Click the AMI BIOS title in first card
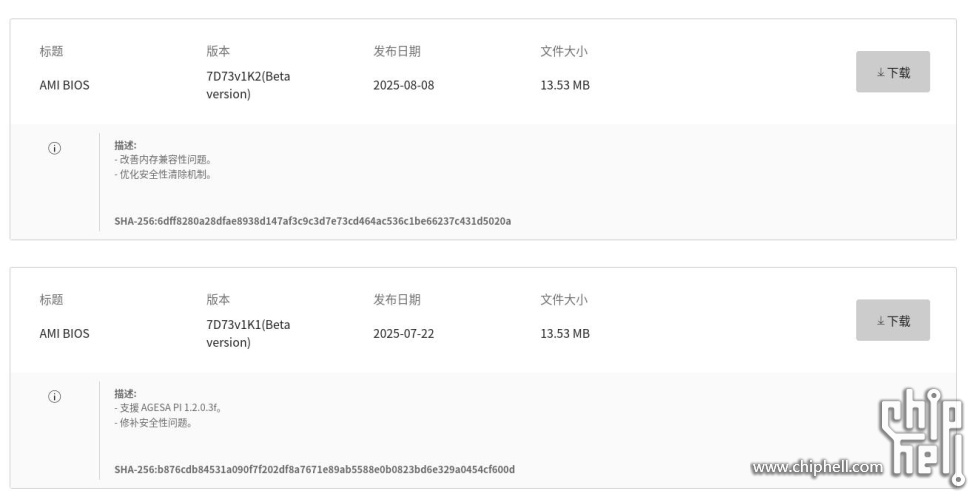This screenshot has width=979, height=502. click(x=64, y=85)
